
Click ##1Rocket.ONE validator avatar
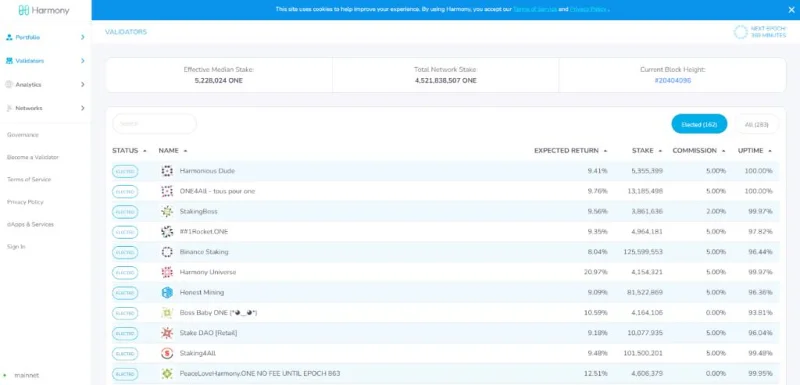[167, 232]
